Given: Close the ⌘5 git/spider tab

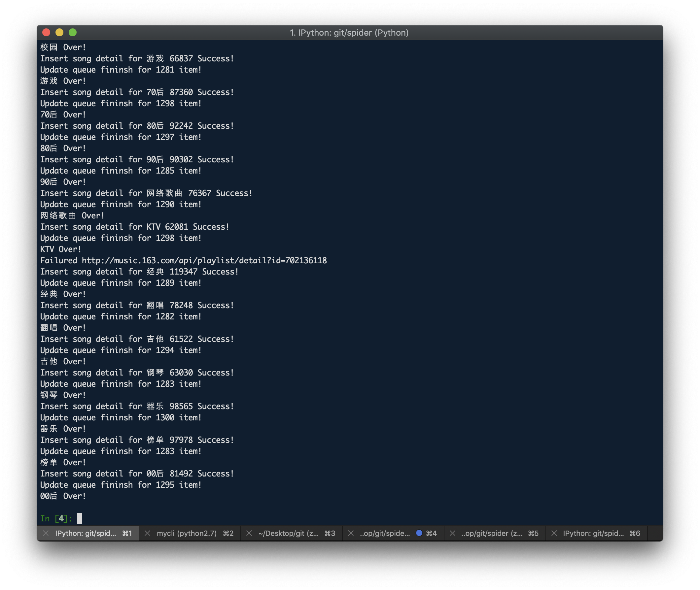Looking at the screenshot, I should pos(452,533).
